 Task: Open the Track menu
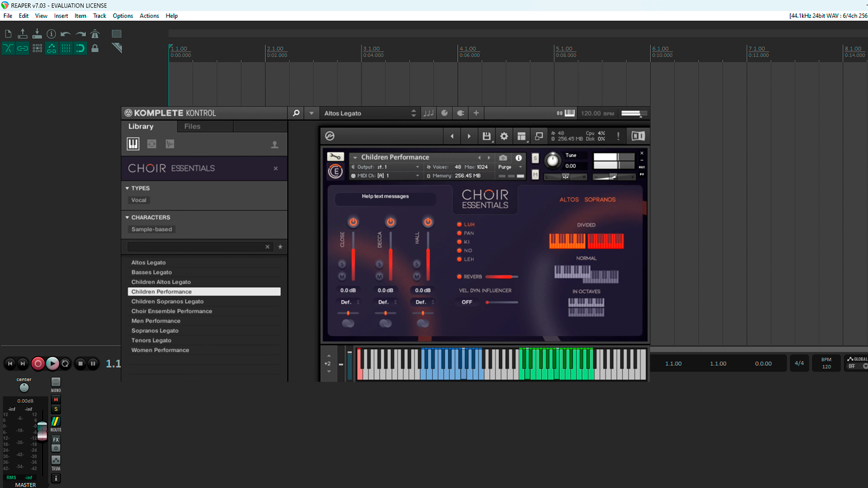click(100, 16)
